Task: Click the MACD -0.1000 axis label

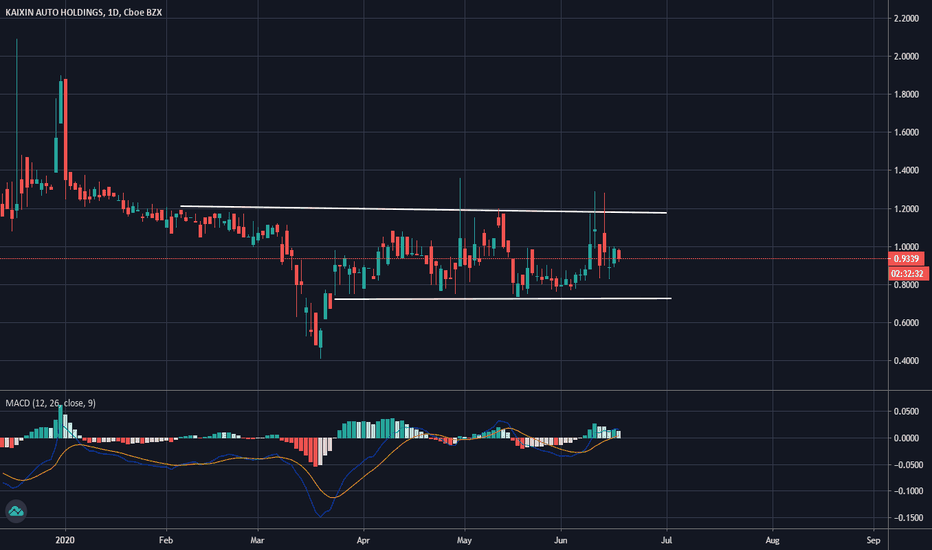Action: 906,491
